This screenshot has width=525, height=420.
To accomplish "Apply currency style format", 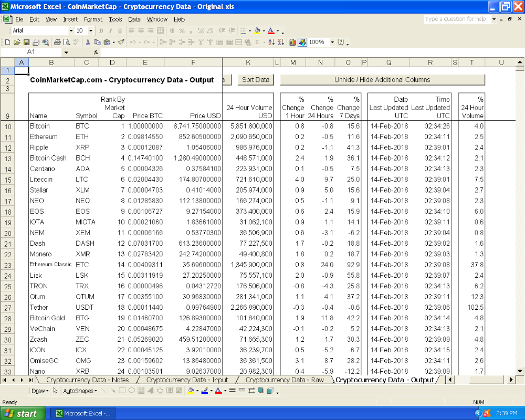I will click(172, 31).
